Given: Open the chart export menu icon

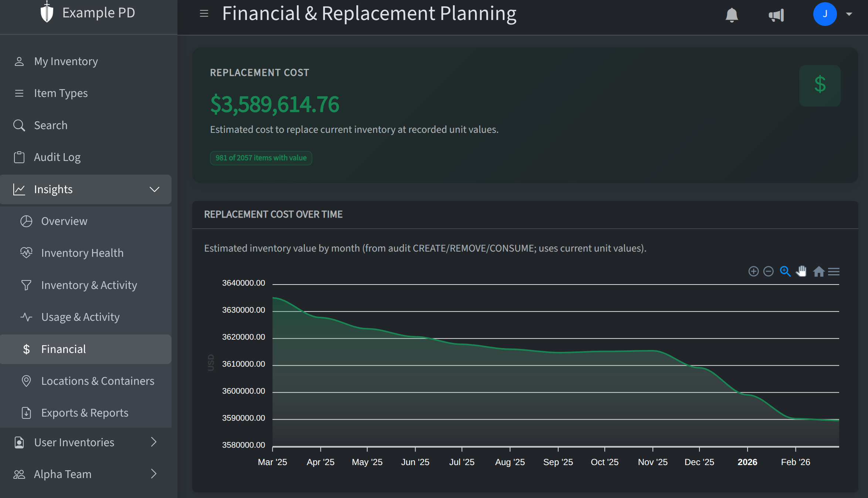Looking at the screenshot, I should (x=834, y=271).
